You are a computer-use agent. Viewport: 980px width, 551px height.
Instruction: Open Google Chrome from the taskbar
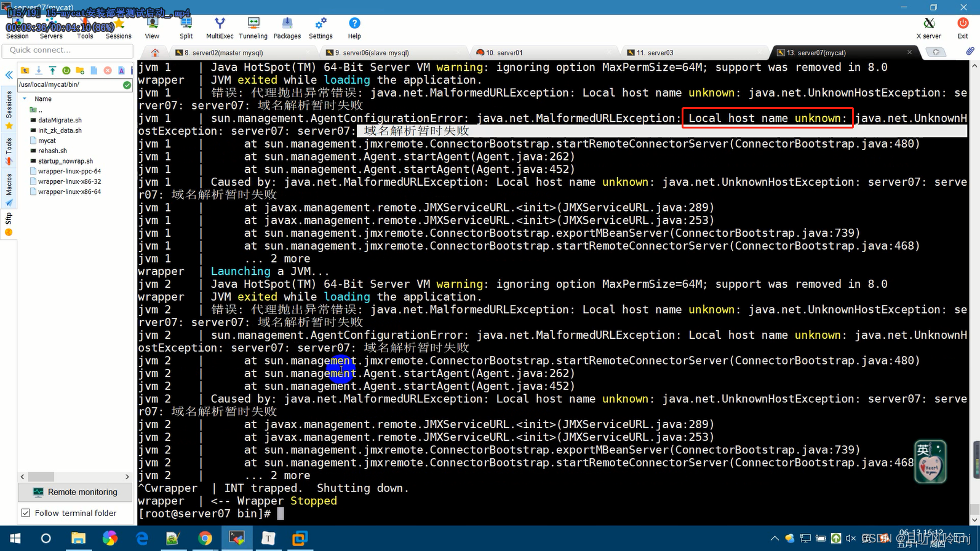click(x=205, y=538)
